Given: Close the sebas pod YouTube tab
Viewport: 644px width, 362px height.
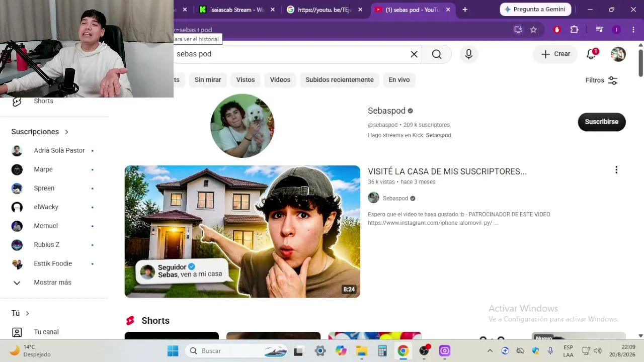Looking at the screenshot, I should pyautogui.click(x=448, y=10).
